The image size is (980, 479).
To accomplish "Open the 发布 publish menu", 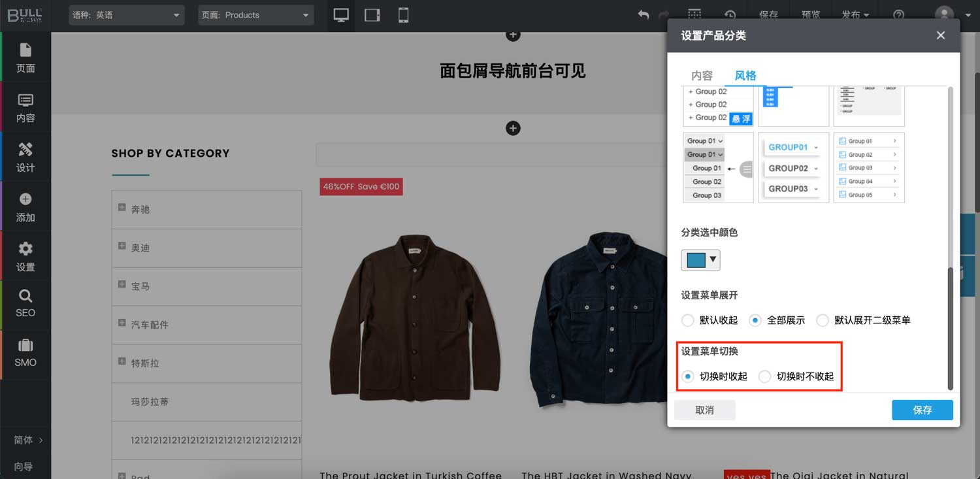I will pyautogui.click(x=855, y=15).
